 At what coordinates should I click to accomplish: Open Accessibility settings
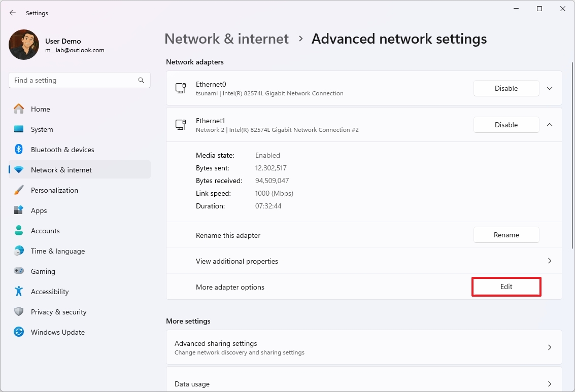(50, 292)
